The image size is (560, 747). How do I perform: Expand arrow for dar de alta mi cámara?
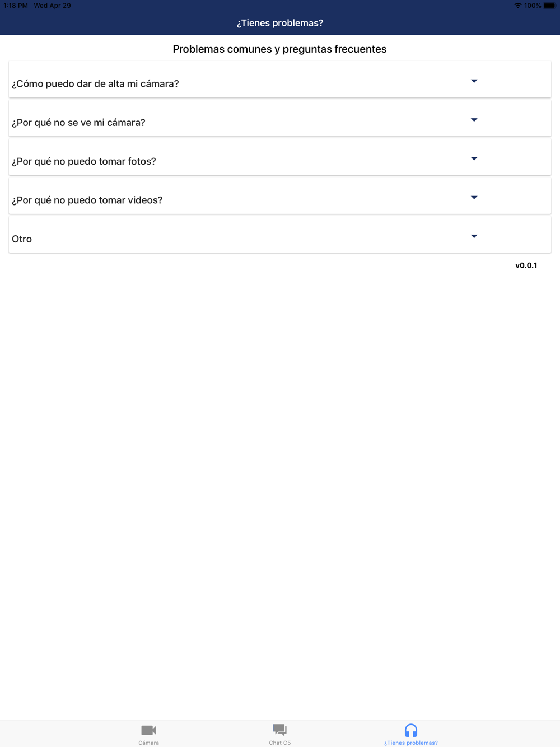pyautogui.click(x=474, y=81)
